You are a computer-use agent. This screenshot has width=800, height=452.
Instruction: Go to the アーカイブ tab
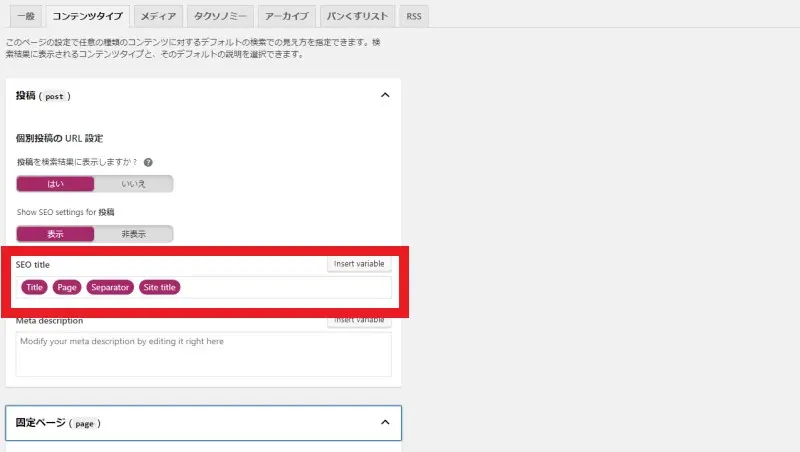click(x=286, y=17)
